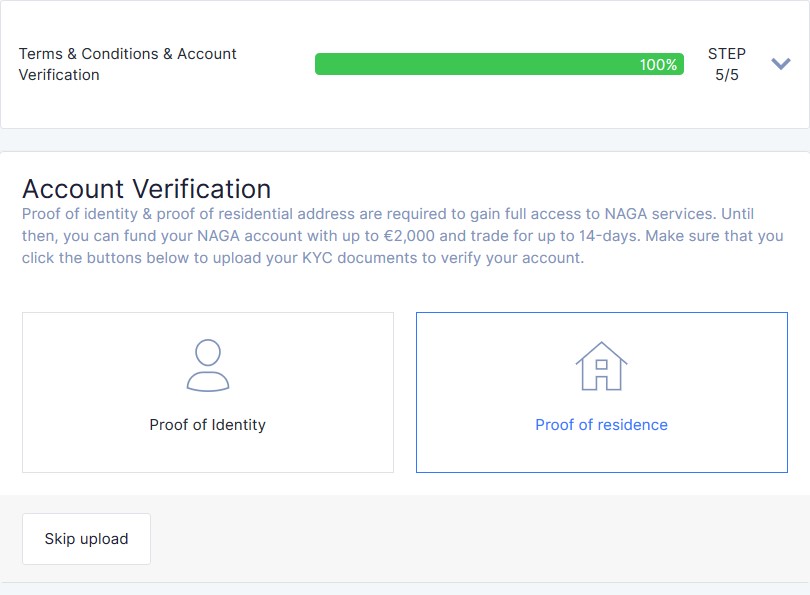Select the Proof of Identity label
This screenshot has height=595, width=810.
click(x=208, y=425)
